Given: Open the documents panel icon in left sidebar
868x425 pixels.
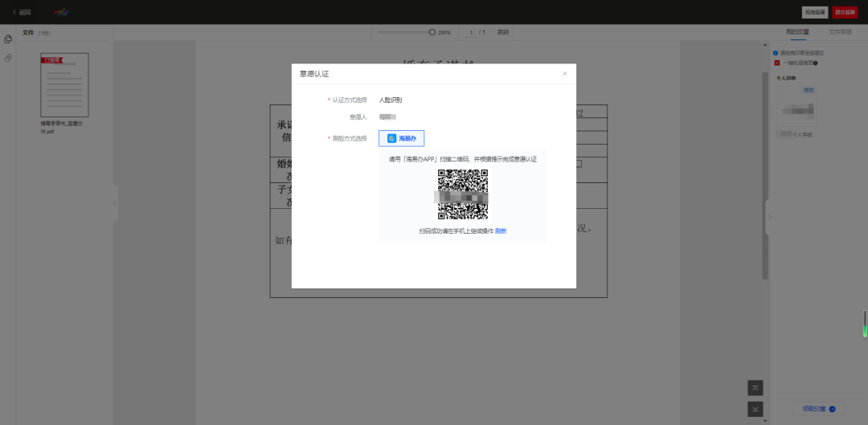Looking at the screenshot, I should pyautogui.click(x=8, y=39).
